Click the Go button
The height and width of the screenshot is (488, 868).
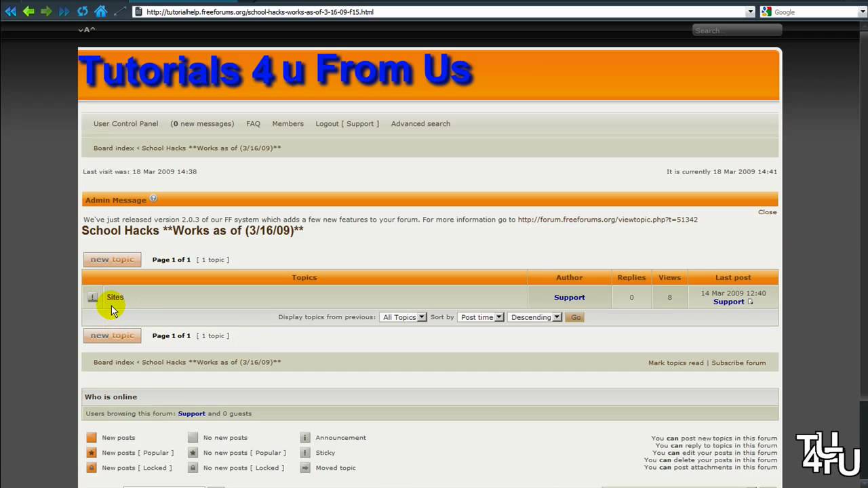[576, 317]
